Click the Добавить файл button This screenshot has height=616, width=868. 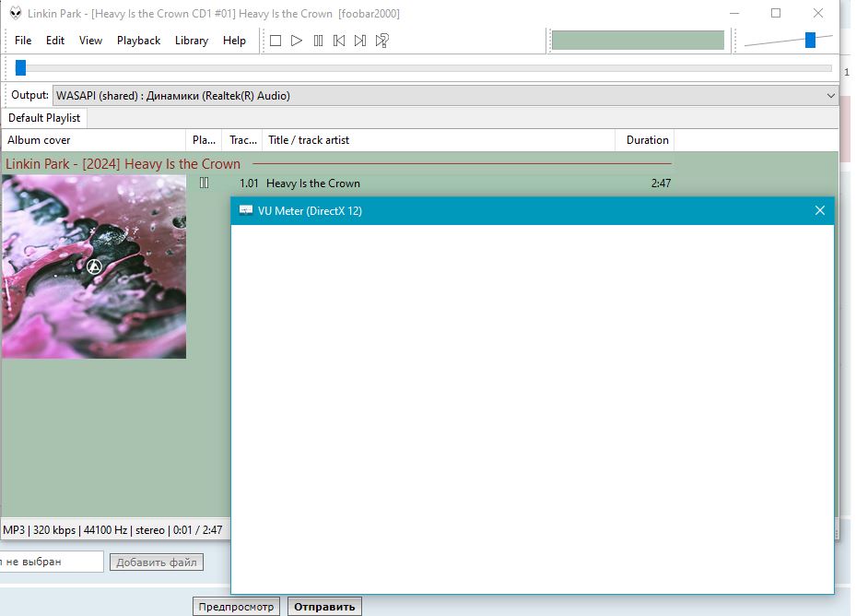156,563
